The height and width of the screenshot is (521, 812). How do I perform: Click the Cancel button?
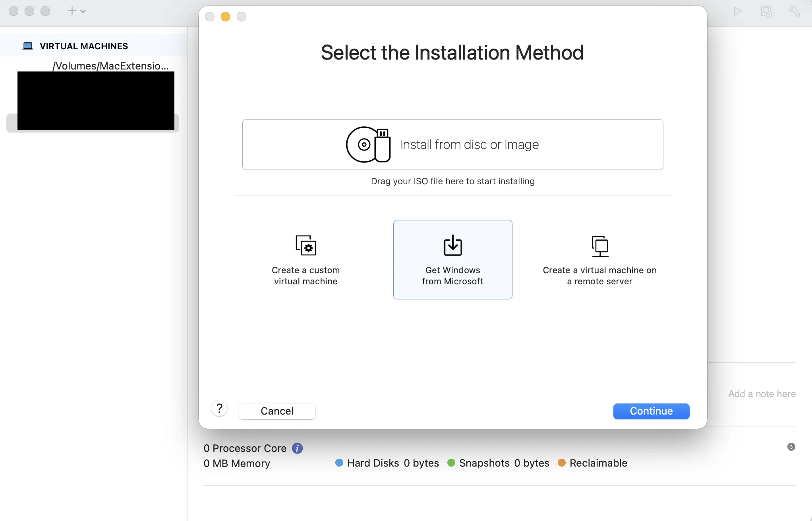[x=277, y=411]
